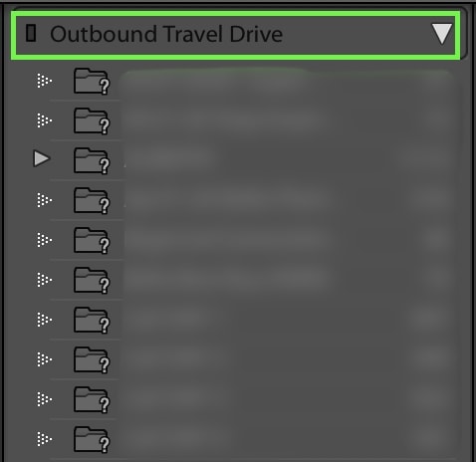Collapse the Outbound Travel Drive volume triangle
Screen dimensions: 476x462
coord(442,34)
